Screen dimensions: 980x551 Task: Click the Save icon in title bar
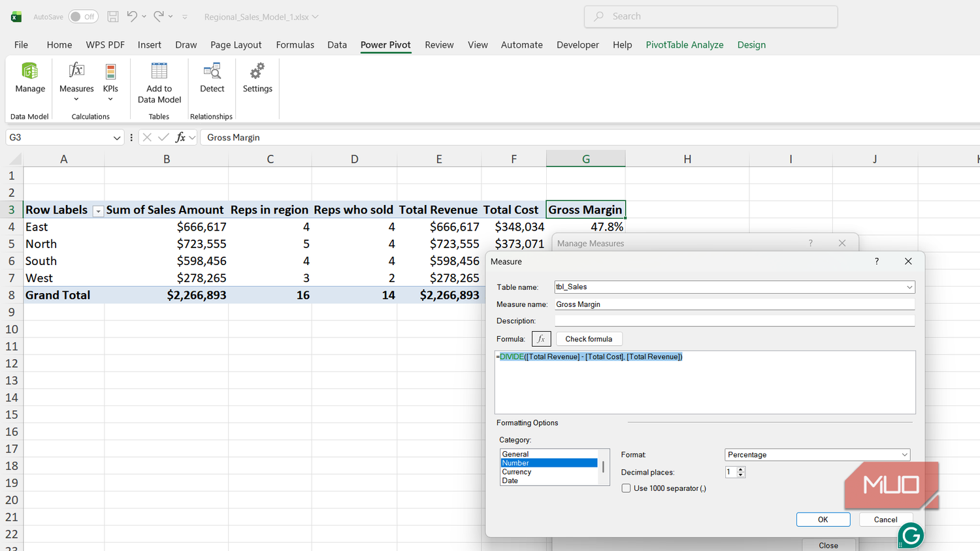point(113,16)
